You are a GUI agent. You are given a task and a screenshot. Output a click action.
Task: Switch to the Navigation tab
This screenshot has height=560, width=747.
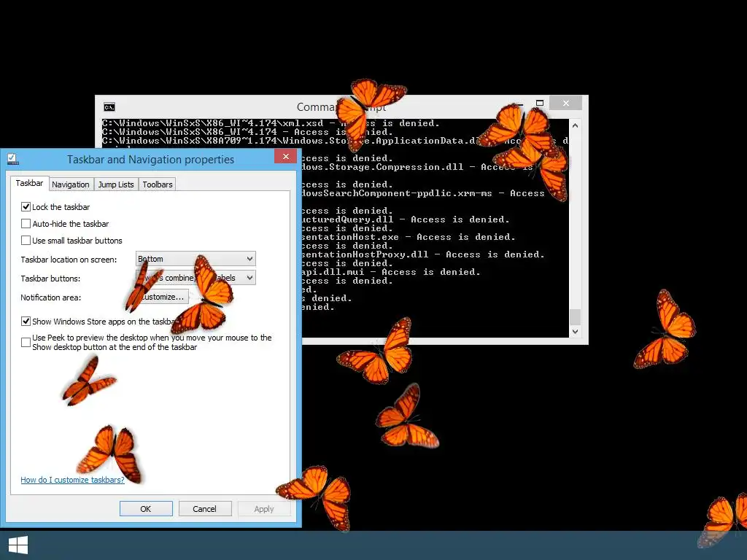[x=71, y=184]
